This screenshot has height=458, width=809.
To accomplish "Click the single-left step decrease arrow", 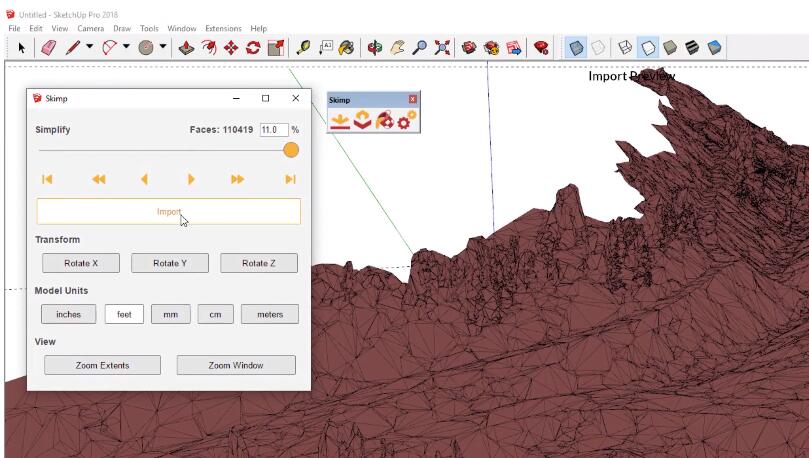I will (144, 179).
